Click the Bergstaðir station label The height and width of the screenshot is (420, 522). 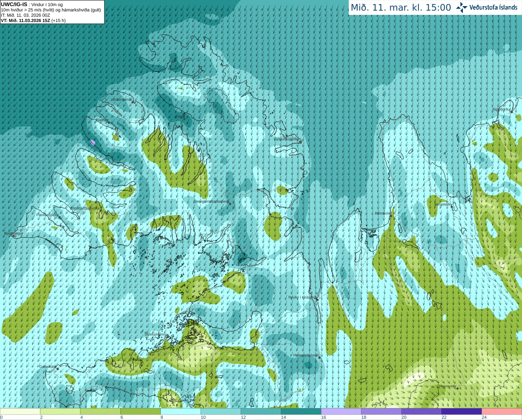pos(443,204)
